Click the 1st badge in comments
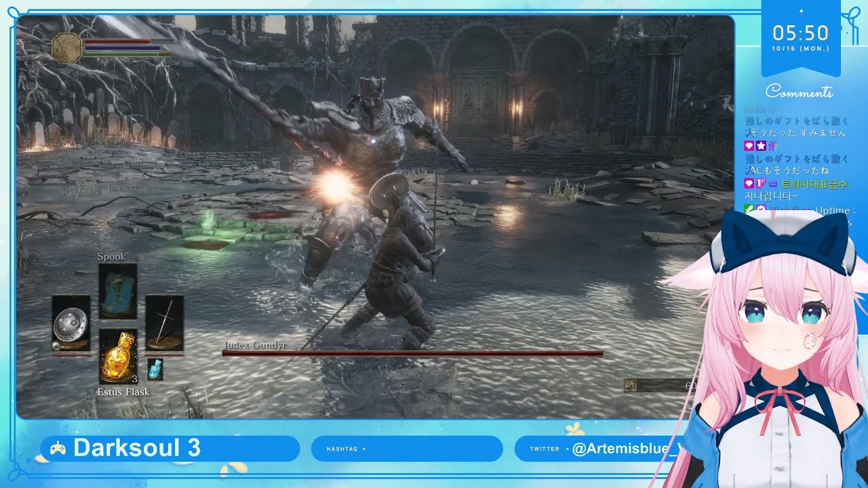 coord(761,183)
